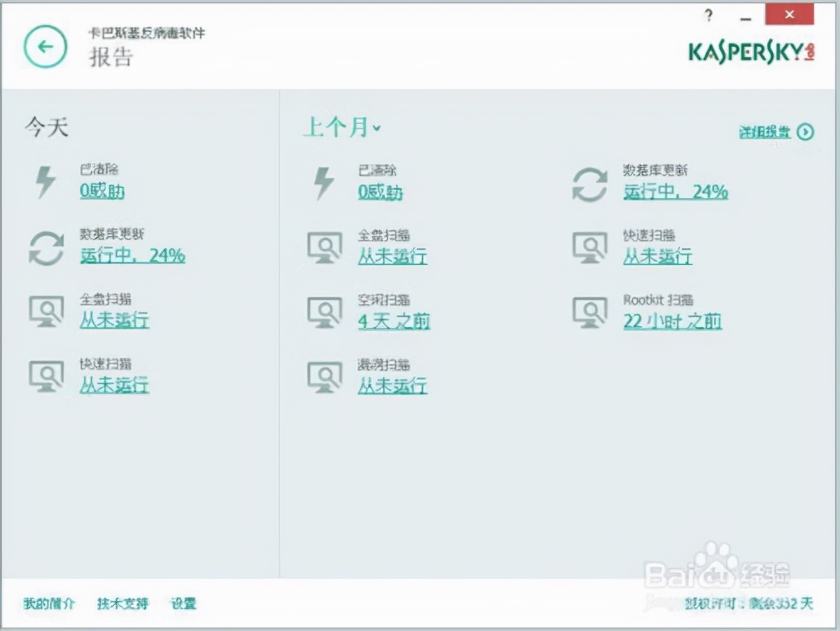Open the question mark help button
Image resolution: width=840 pixels, height=631 pixels.
tap(708, 15)
